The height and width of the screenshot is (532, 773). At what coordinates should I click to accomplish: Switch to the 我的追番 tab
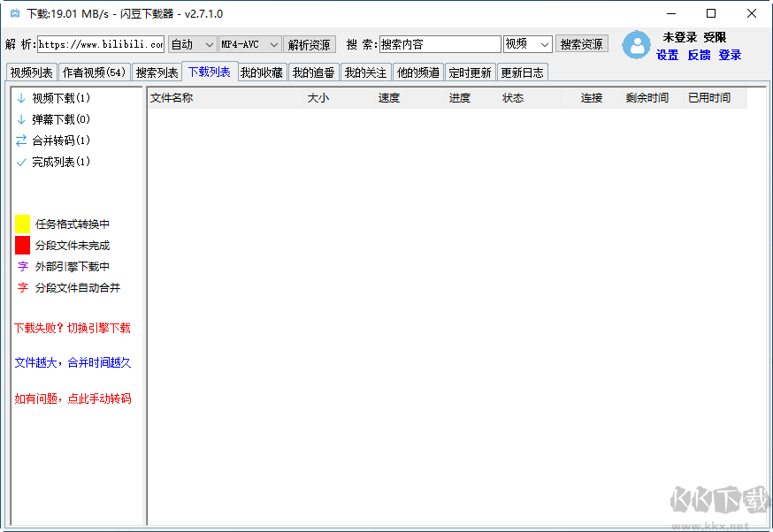[x=314, y=72]
